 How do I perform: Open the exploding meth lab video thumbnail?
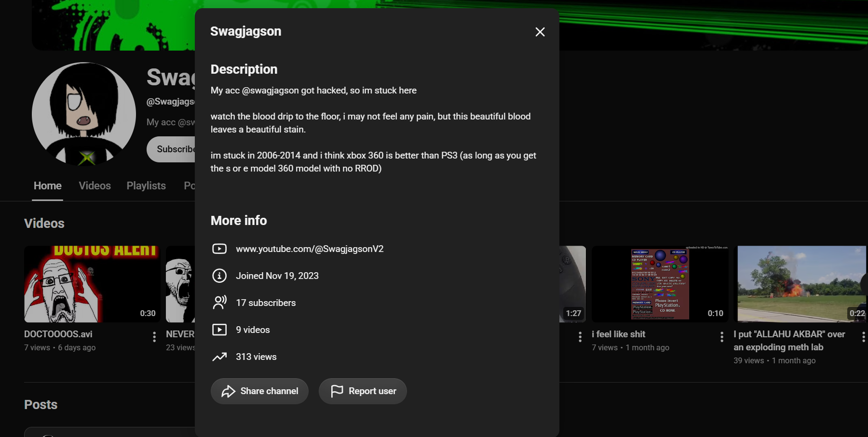pos(800,284)
